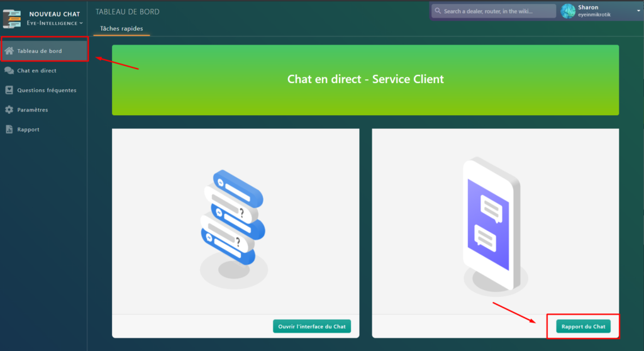Go to the Rapport menu label
This screenshot has height=351, width=644.
(28, 130)
